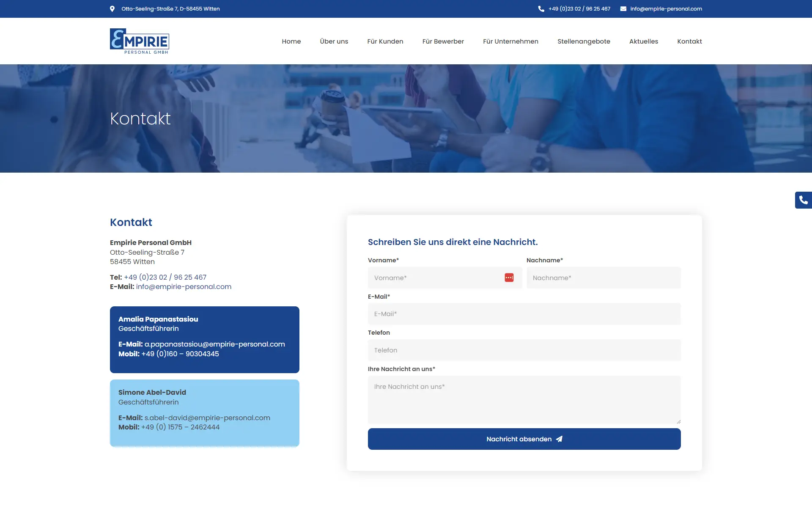The image size is (812, 509).
Task: Open the Für Bewerber menu item
Action: 443,41
